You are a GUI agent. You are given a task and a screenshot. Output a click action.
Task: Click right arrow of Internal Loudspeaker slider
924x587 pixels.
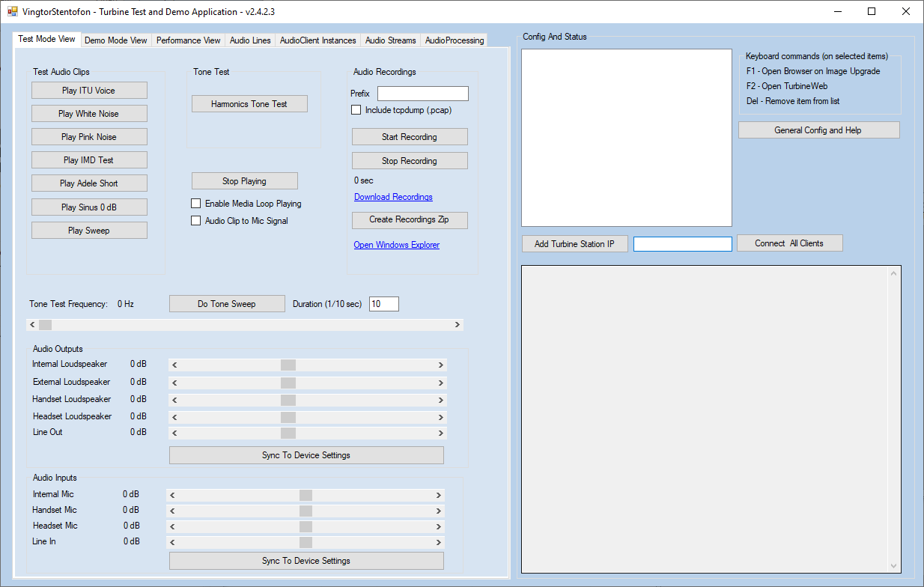[x=440, y=365]
